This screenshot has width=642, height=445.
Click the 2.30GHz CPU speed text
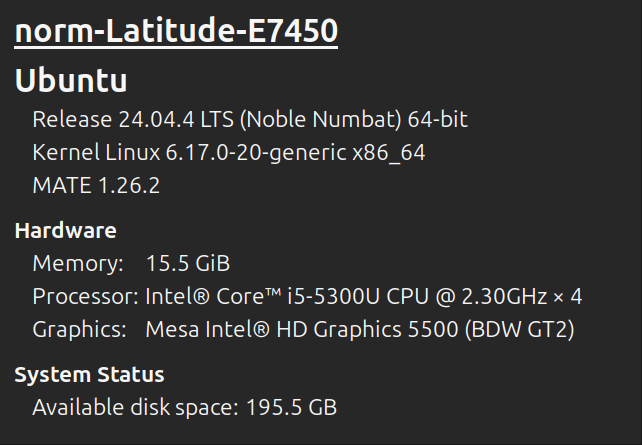(x=485, y=297)
